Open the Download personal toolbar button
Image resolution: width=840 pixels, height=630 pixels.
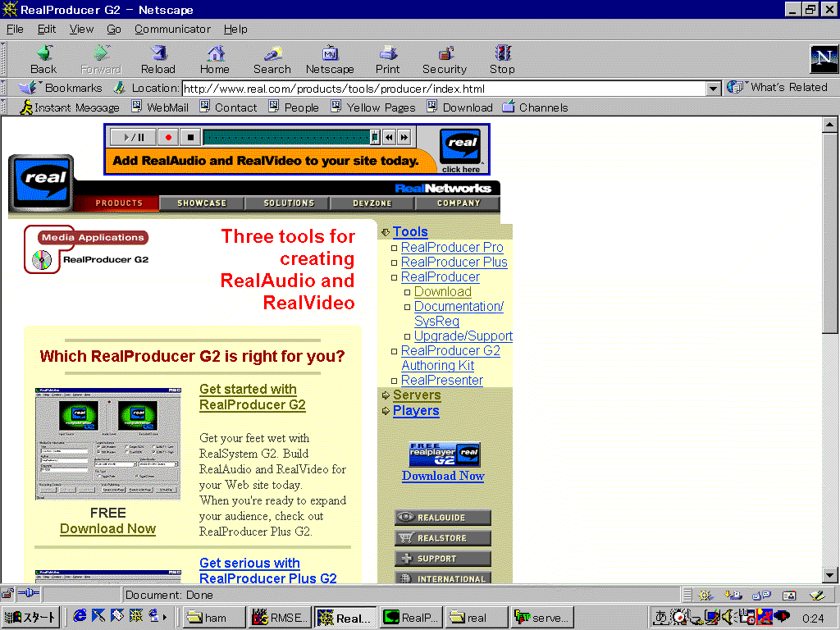459,107
